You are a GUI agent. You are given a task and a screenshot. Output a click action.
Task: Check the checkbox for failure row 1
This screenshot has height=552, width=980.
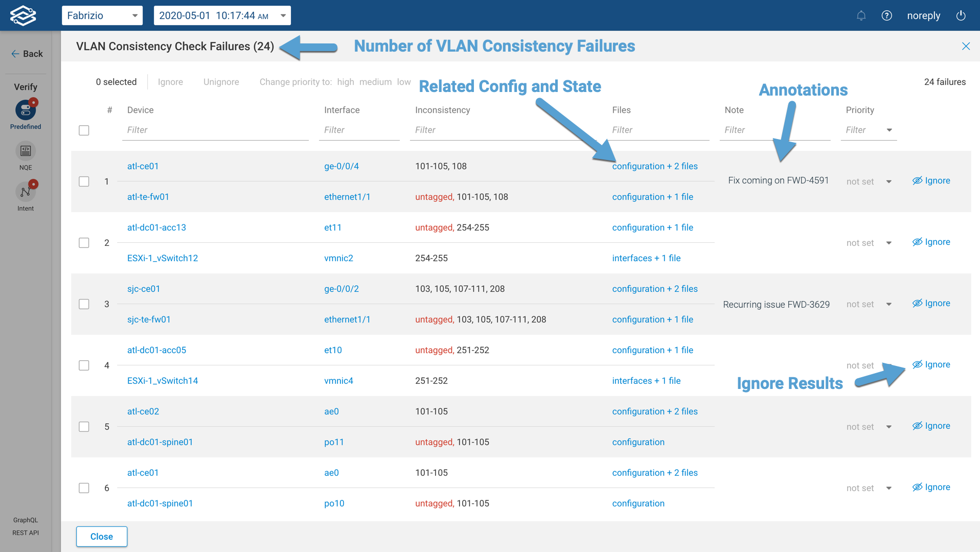tap(84, 181)
